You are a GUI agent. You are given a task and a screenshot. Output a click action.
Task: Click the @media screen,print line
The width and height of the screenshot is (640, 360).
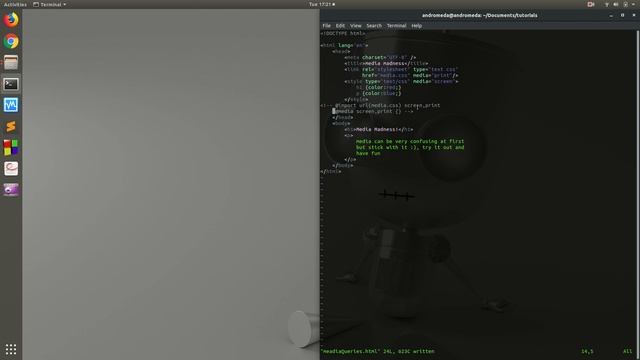tap(373, 111)
